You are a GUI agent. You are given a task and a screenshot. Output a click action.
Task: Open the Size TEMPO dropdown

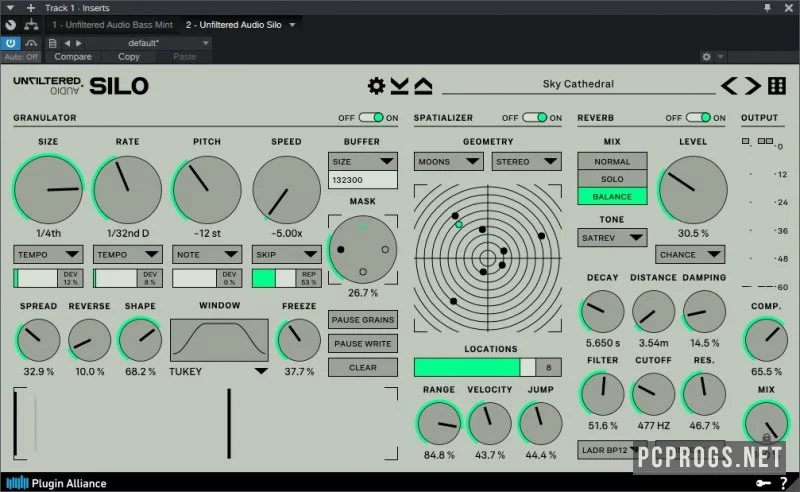click(x=48, y=254)
